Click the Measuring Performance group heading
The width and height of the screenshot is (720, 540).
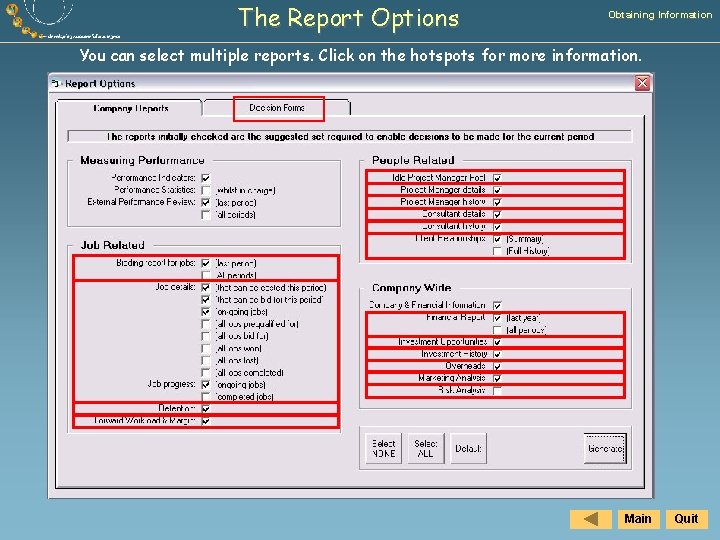[x=142, y=160]
